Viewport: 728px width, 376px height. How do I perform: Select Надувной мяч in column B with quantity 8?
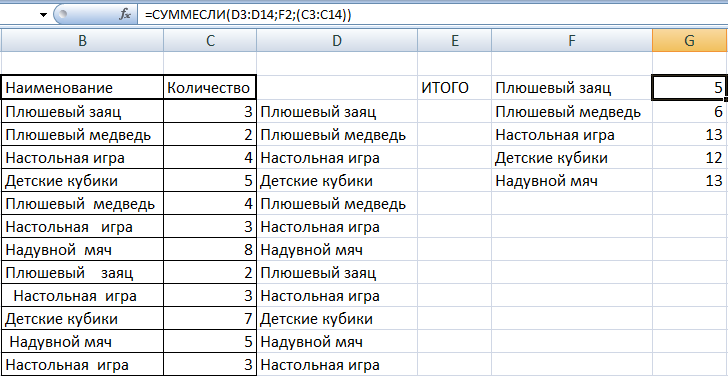coord(82,250)
